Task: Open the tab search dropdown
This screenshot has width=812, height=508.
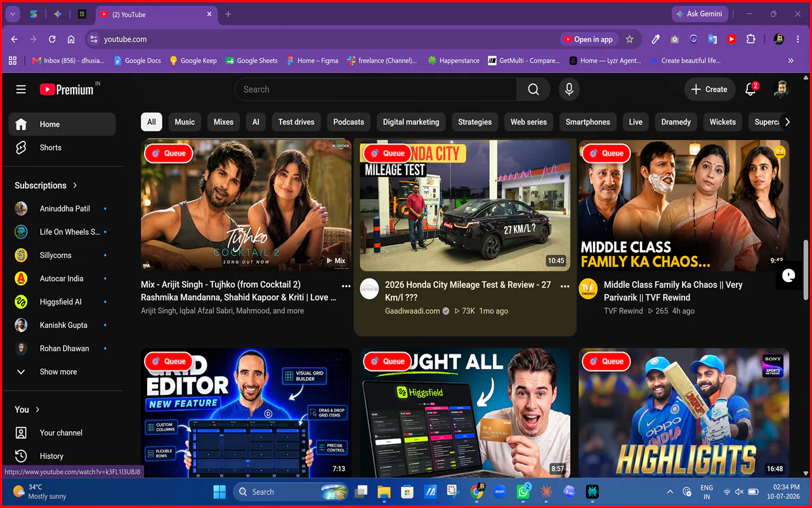Action: pos(12,14)
